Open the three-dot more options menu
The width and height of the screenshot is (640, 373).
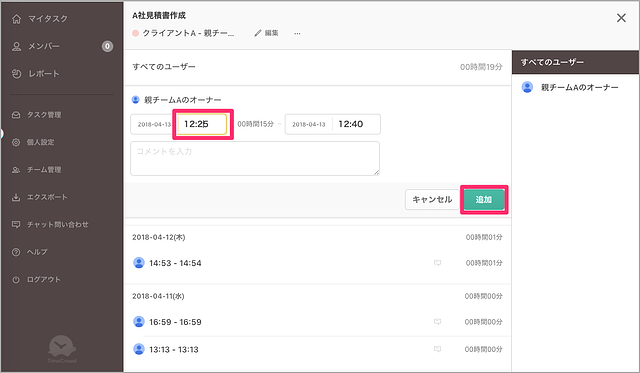[297, 33]
